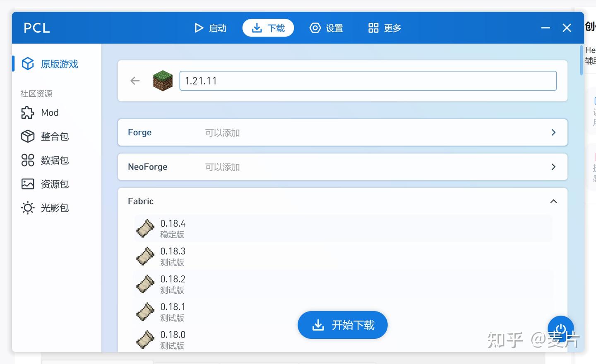Click the 稳定版 label under 0.18.4

[172, 235]
